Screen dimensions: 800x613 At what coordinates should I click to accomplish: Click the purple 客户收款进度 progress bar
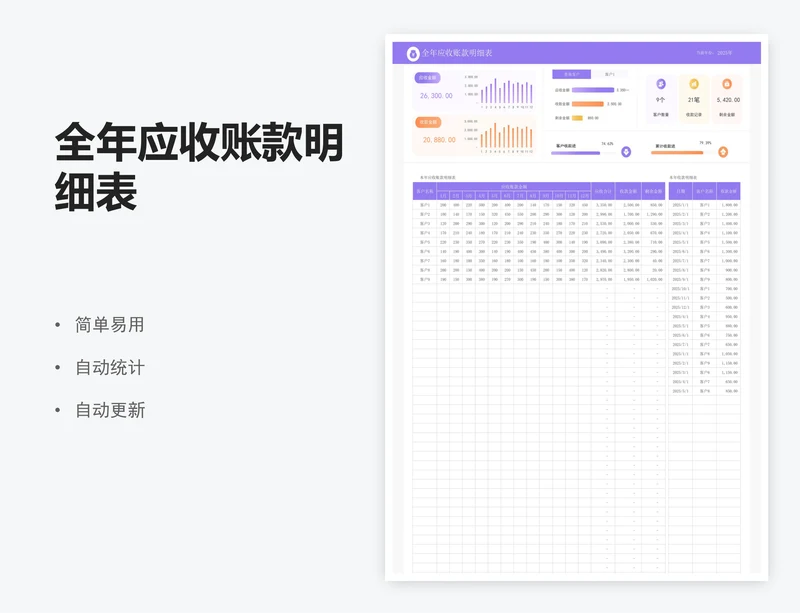[576, 153]
